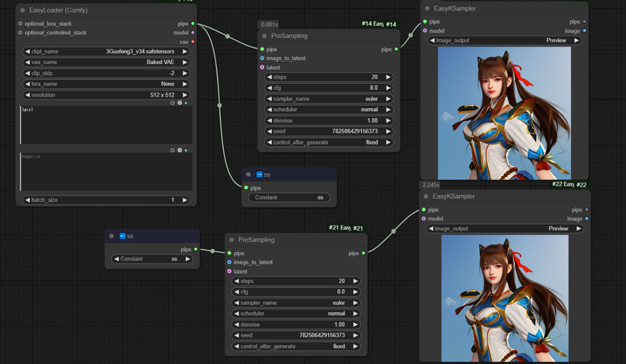The image size is (626, 364).
Task: Collapse the upper PreSampling node via its dot
Action: click(265, 36)
